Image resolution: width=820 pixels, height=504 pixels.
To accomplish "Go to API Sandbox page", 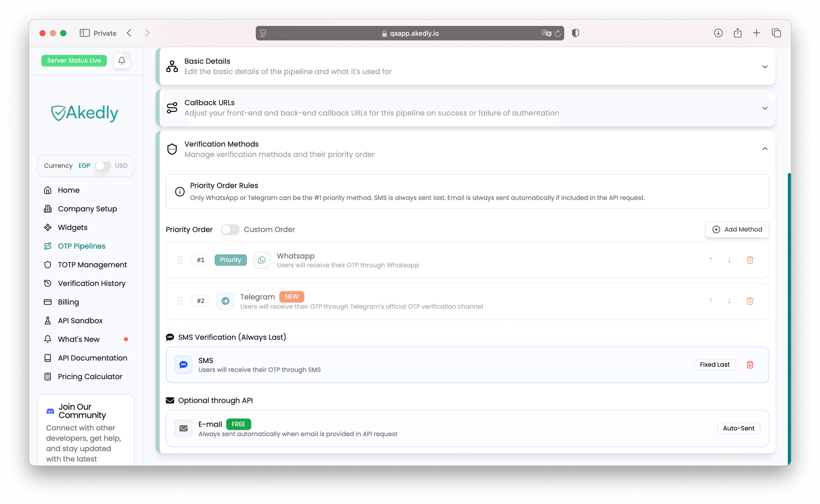I will pyautogui.click(x=80, y=320).
